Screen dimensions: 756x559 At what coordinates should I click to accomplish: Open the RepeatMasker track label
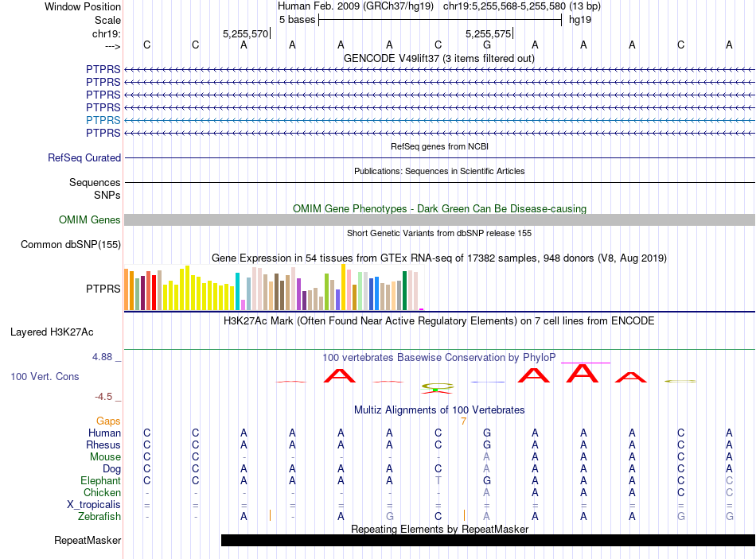(x=88, y=540)
